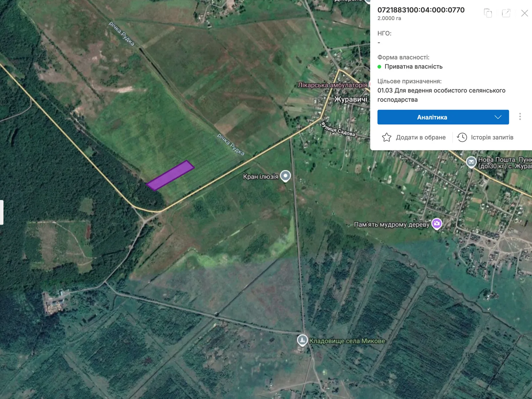Close the parcel info panel
532x399 pixels.
[x=524, y=13]
